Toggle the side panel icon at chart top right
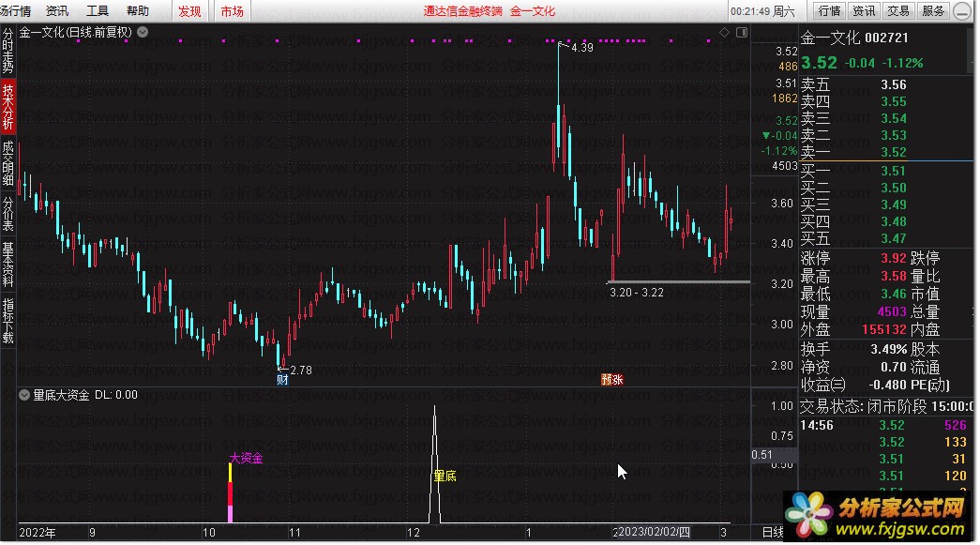This screenshot has height=545, width=980. (742, 32)
